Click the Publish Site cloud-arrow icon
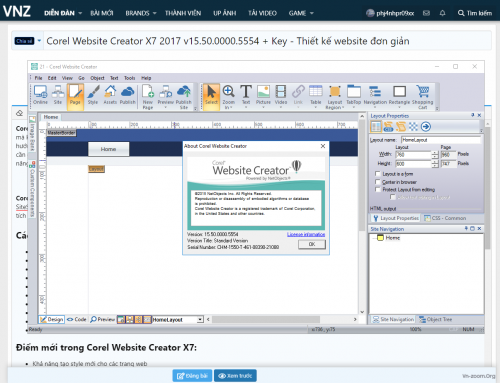 tap(184, 97)
